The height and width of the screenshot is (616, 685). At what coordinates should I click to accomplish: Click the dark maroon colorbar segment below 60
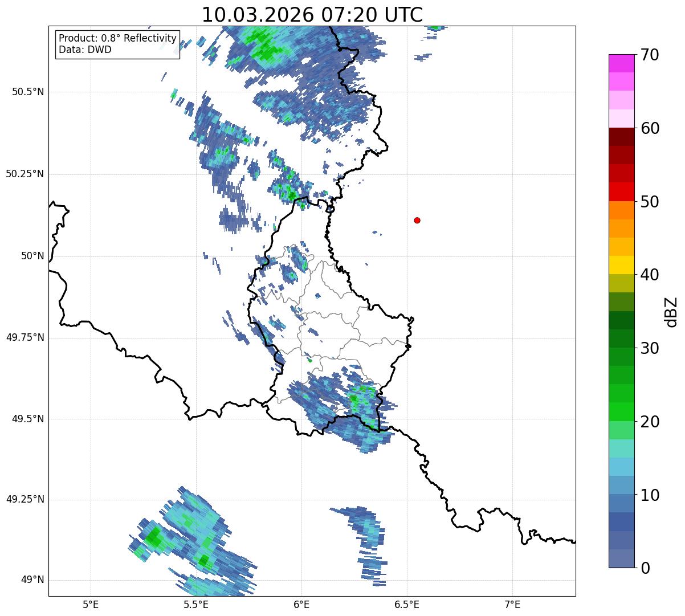621,137
